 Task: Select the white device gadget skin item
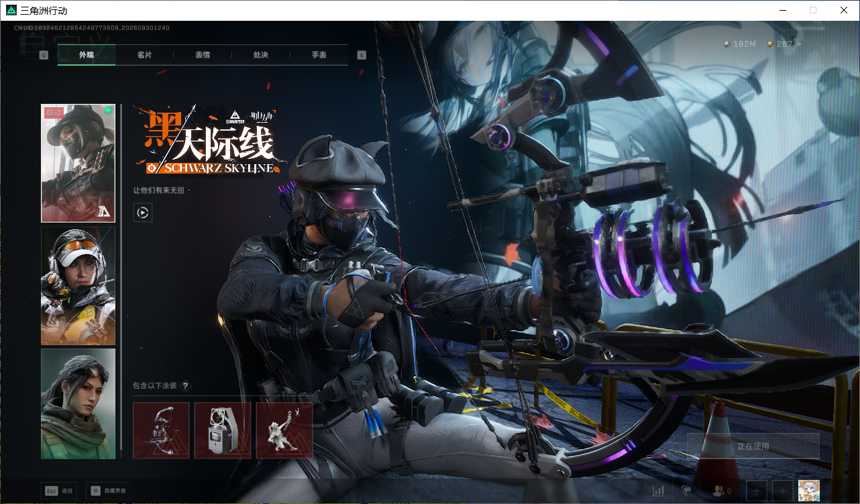pos(223,430)
